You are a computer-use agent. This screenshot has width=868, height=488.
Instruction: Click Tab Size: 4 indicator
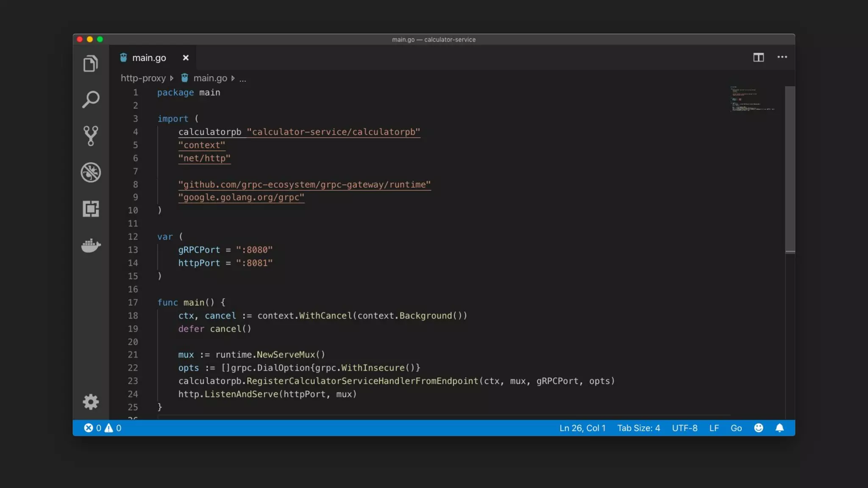tap(638, 428)
